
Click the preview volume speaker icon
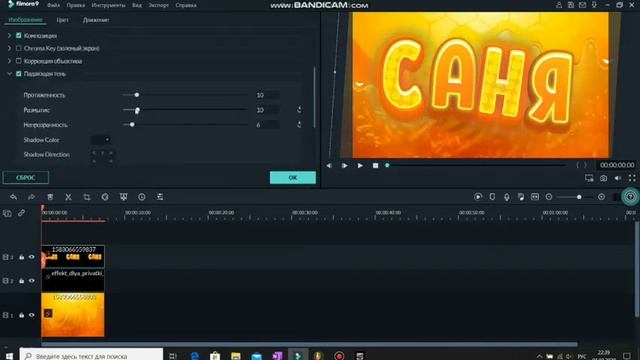coord(618,178)
